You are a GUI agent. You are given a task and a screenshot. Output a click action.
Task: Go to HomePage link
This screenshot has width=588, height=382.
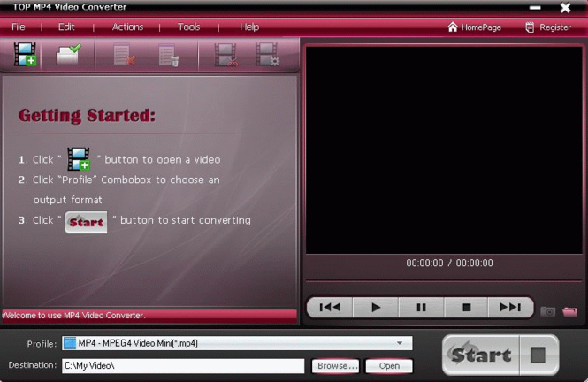[x=474, y=27]
